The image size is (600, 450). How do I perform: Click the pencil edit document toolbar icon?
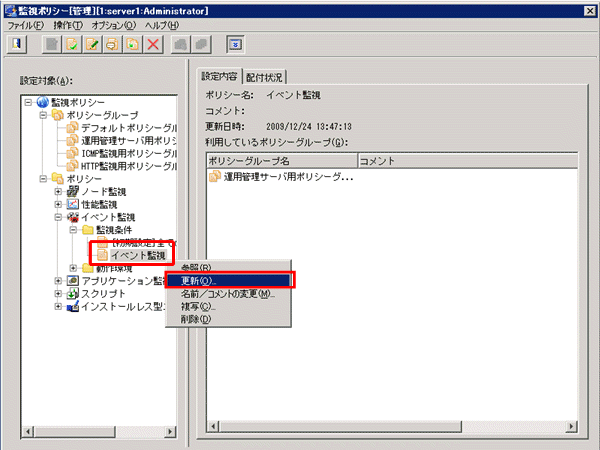tap(91, 44)
